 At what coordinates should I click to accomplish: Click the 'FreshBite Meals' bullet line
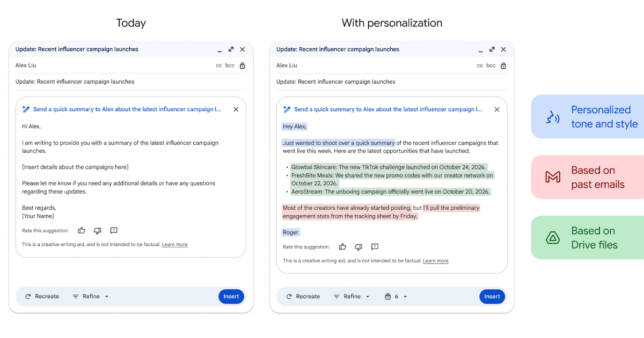[x=392, y=179]
